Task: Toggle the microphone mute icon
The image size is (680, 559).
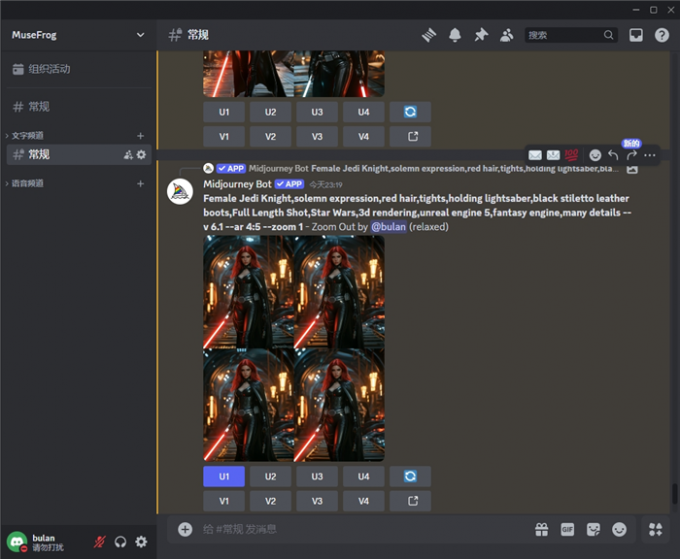Action: [100, 542]
